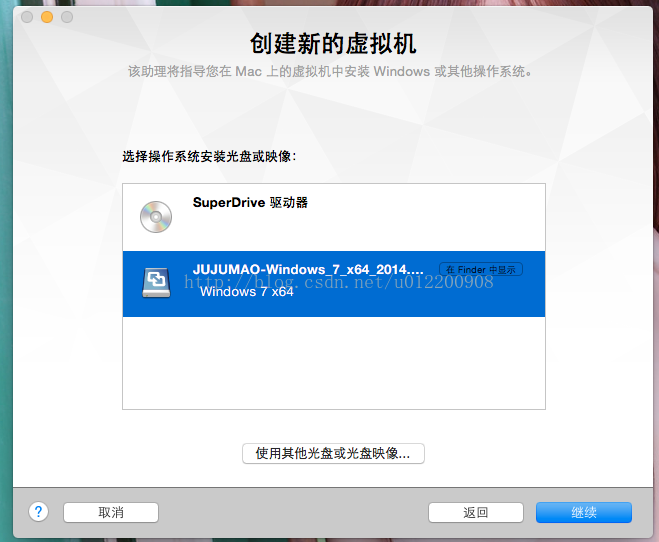Click the Windows 7 x64 subtitle text
Viewport: 659px width, 542px height.
pos(247,292)
